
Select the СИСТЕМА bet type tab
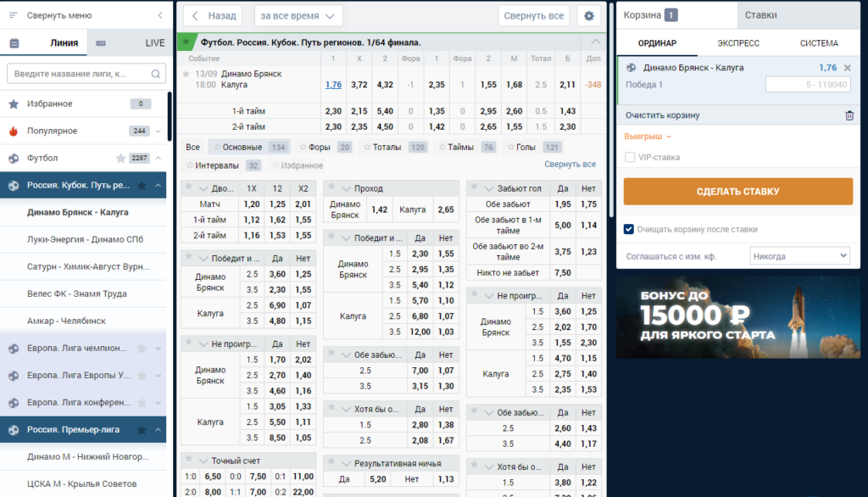point(819,42)
